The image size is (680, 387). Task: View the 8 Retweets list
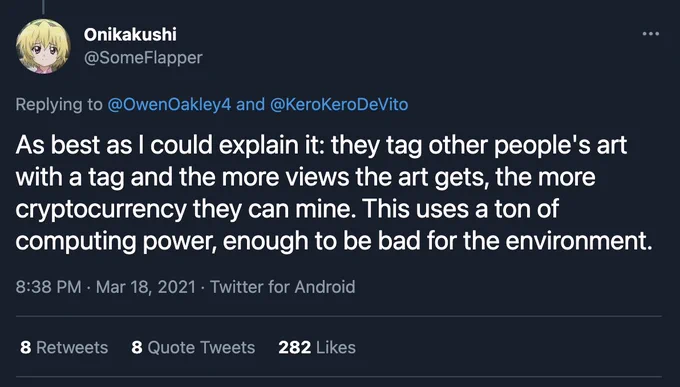click(x=64, y=348)
